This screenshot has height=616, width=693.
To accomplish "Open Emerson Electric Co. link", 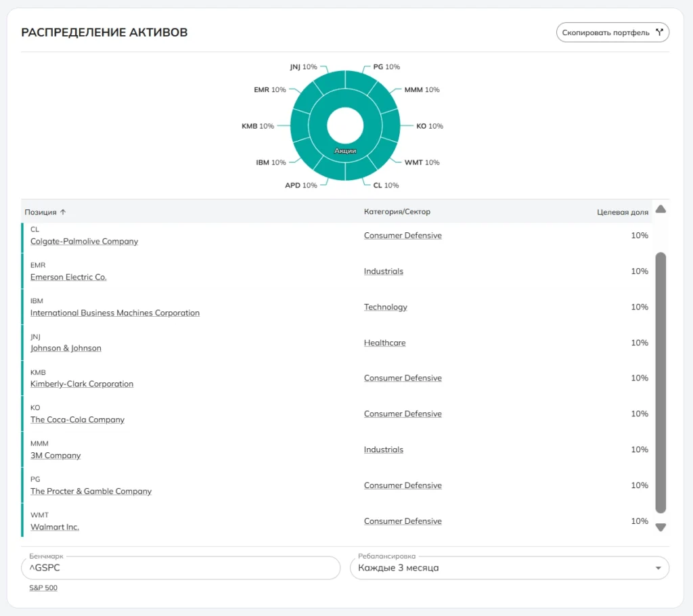I will (x=68, y=278).
